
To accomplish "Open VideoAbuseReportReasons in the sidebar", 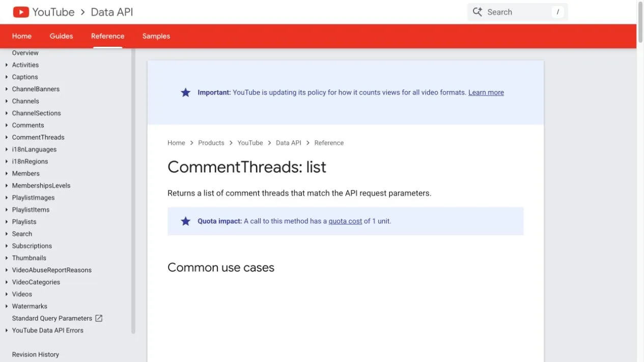I will (52, 270).
